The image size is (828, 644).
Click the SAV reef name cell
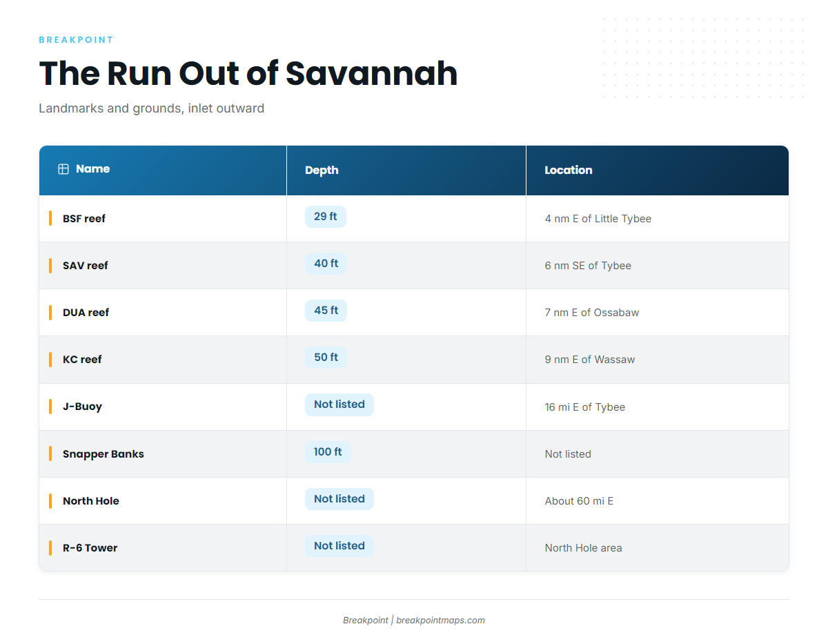coord(163,266)
